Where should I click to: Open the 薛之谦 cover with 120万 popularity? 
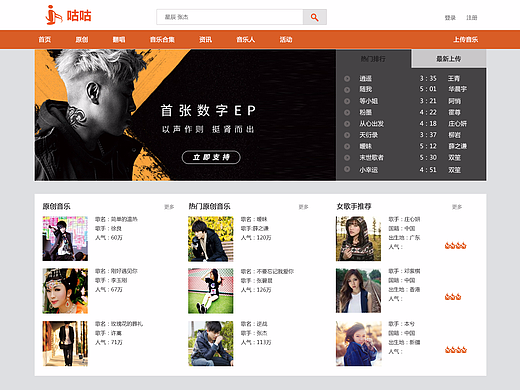pyautogui.click(x=211, y=239)
